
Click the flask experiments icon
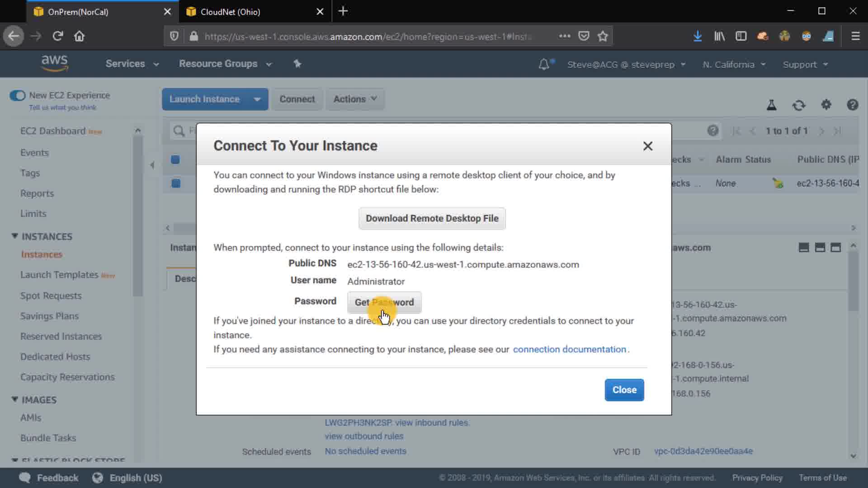pos(771,105)
